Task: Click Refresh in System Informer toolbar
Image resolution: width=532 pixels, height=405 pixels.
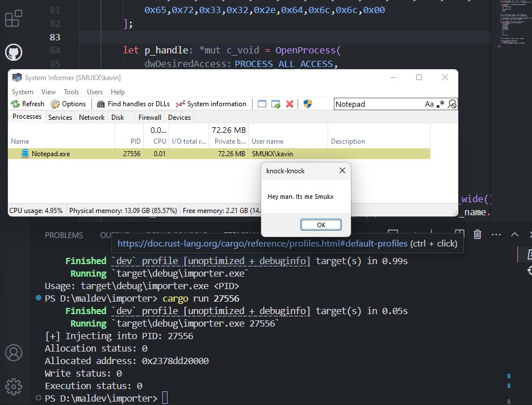Action: coord(27,104)
